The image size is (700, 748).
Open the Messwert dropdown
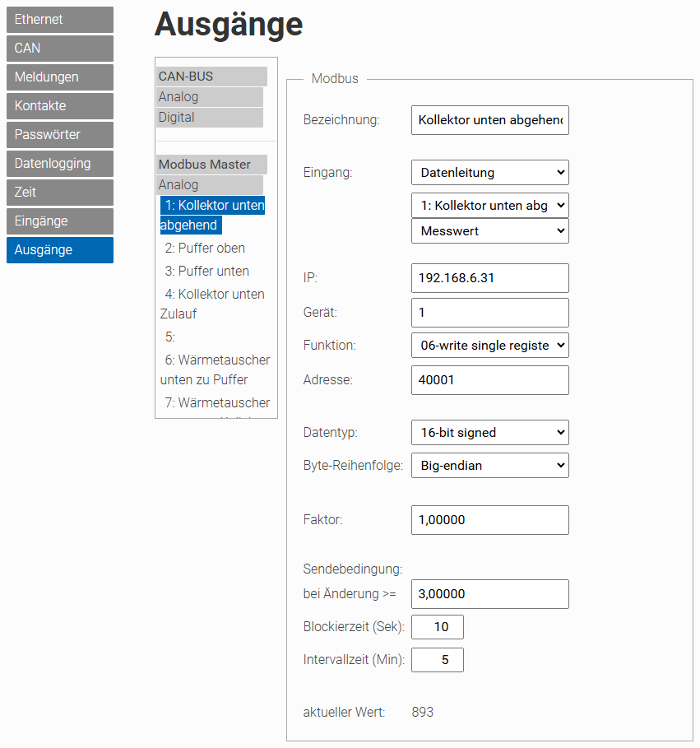[489, 231]
